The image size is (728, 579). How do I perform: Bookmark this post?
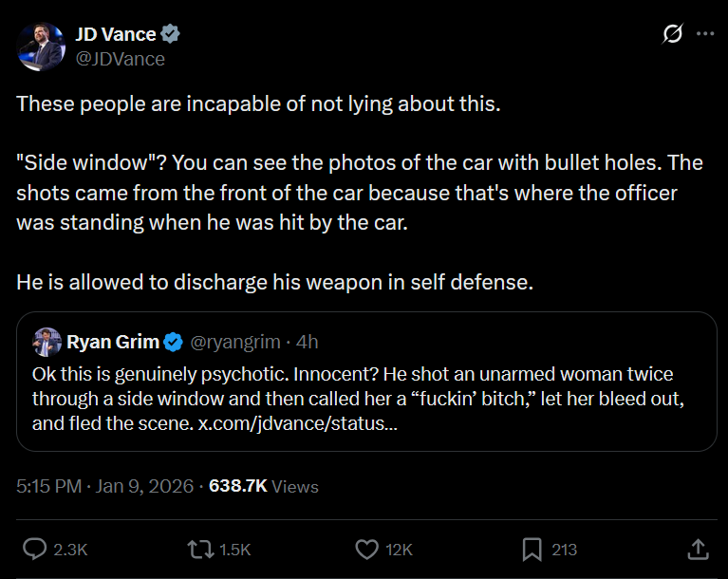click(532, 549)
